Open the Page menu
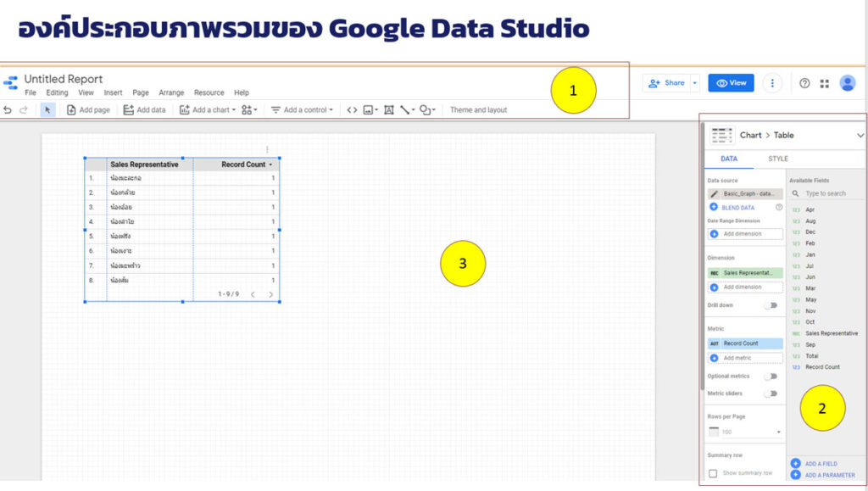Viewport: 868px width, 491px height. [141, 92]
